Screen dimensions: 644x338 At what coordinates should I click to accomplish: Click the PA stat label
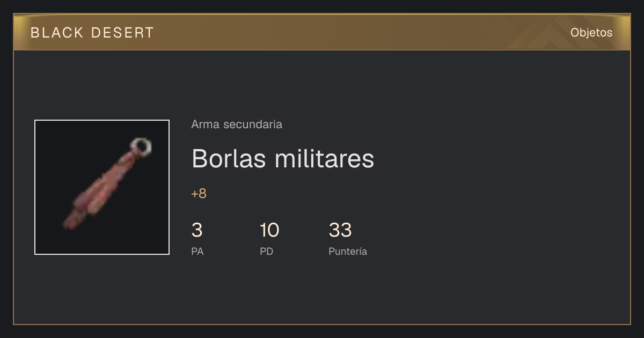197,251
